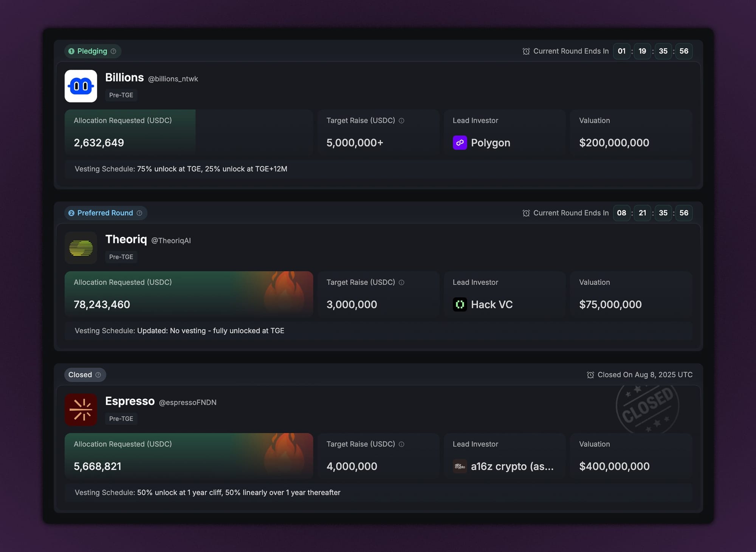Click the alarm clock icon in Billions header
The image size is (756, 552).
point(526,51)
